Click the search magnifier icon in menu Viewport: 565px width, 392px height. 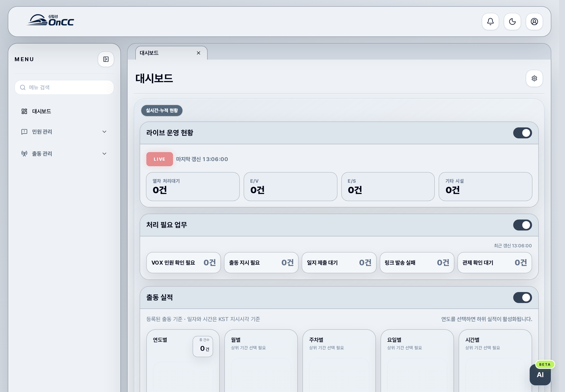click(23, 87)
